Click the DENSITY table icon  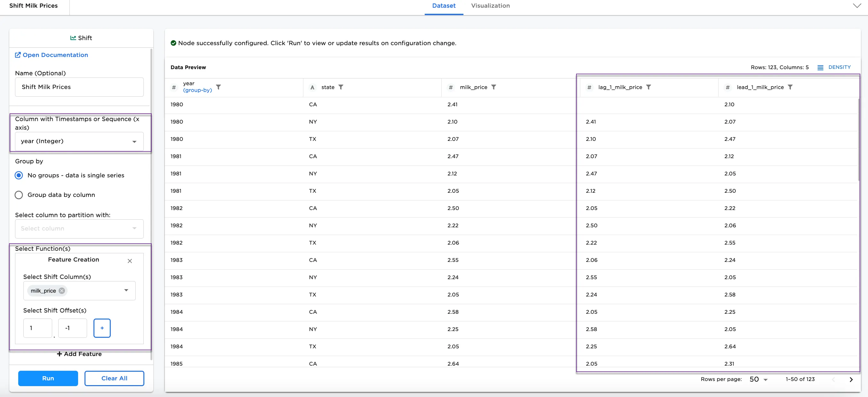(820, 68)
